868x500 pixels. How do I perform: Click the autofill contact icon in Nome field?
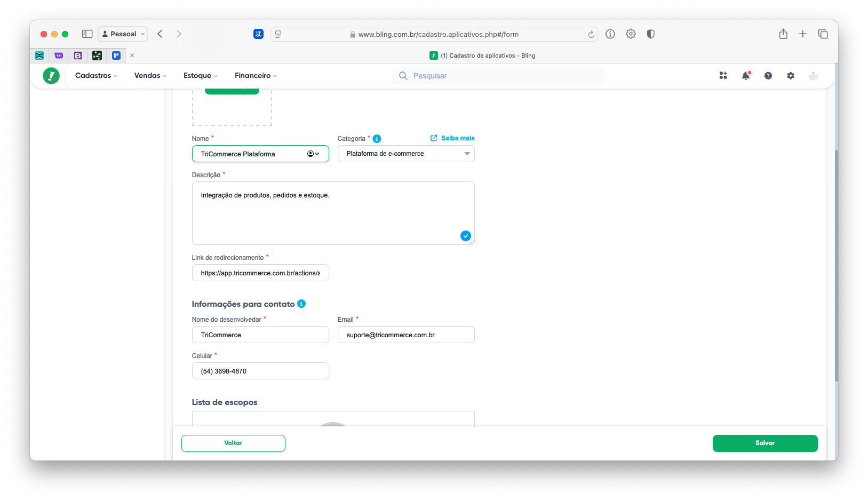pos(313,154)
